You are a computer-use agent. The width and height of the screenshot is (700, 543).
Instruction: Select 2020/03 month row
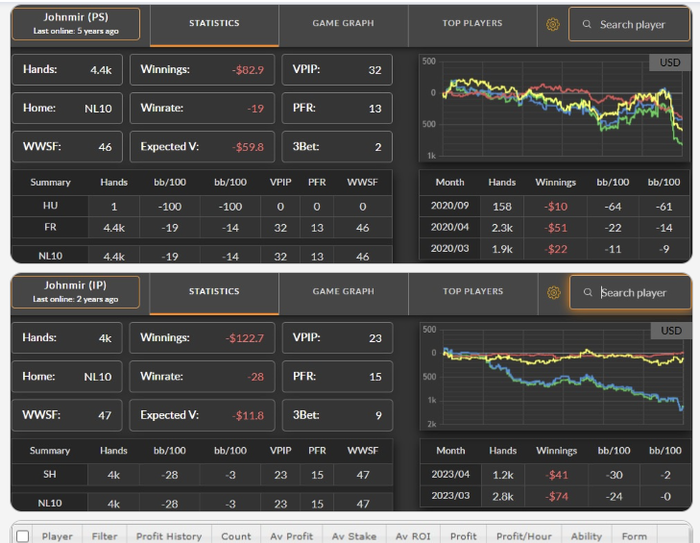[x=555, y=249]
